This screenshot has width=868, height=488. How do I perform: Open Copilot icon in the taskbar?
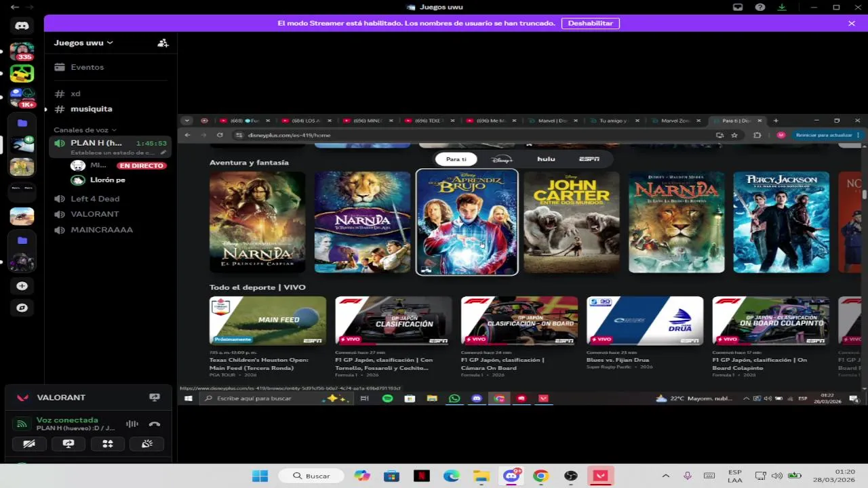[362, 476]
